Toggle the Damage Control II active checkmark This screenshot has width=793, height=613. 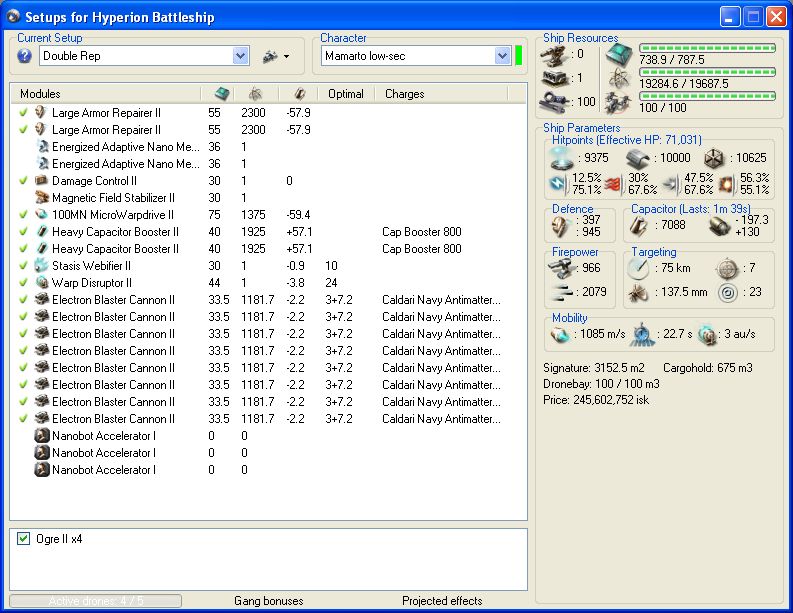point(23,181)
